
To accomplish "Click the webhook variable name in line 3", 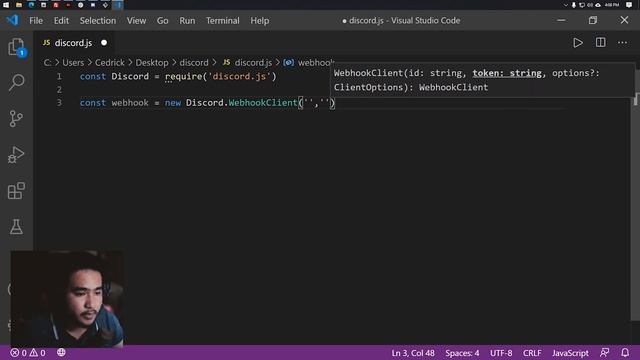I will click(x=130, y=102).
